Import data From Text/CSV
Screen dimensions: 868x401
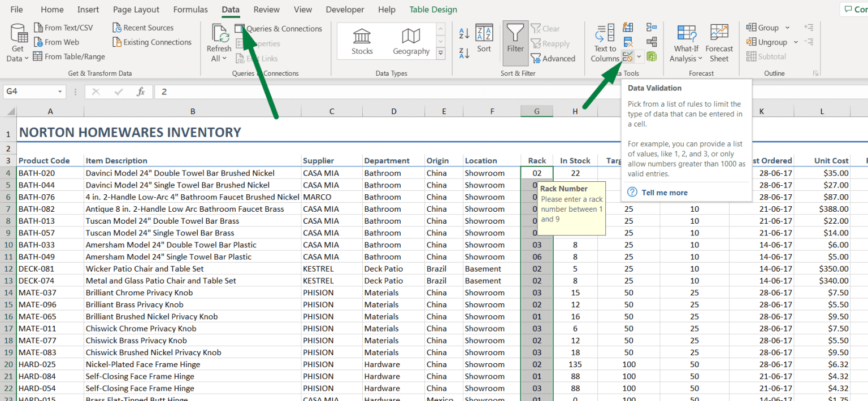[x=63, y=28]
